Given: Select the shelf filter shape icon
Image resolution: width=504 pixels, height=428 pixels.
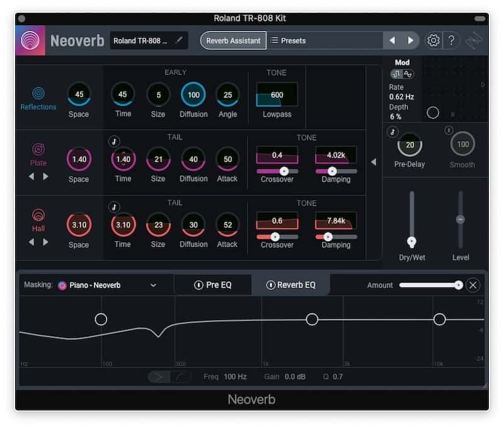Looking at the screenshot, I should coord(159,377).
